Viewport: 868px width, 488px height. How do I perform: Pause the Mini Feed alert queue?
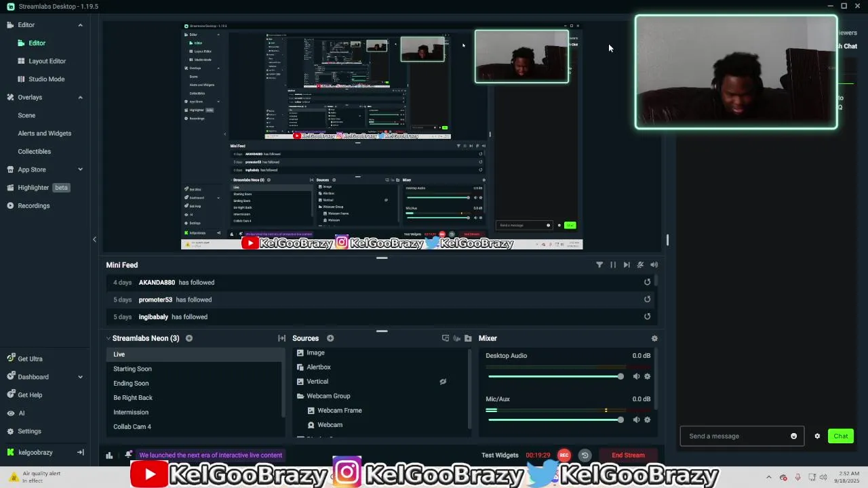coord(613,265)
